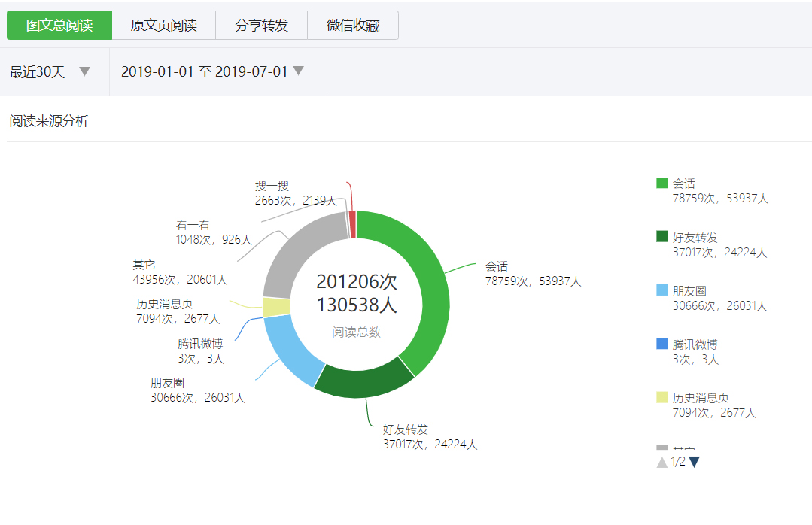Image resolution: width=812 pixels, height=525 pixels.
Task: Click the light blue 朋友圈 legend square
Action: (661, 290)
